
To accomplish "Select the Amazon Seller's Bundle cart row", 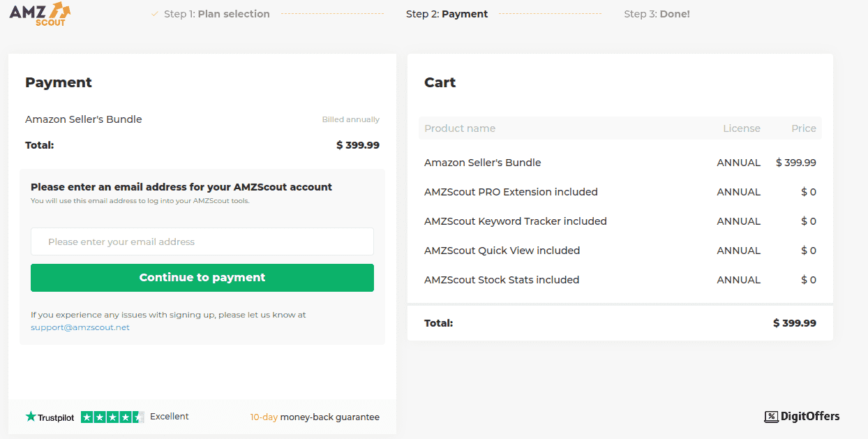I will 620,163.
